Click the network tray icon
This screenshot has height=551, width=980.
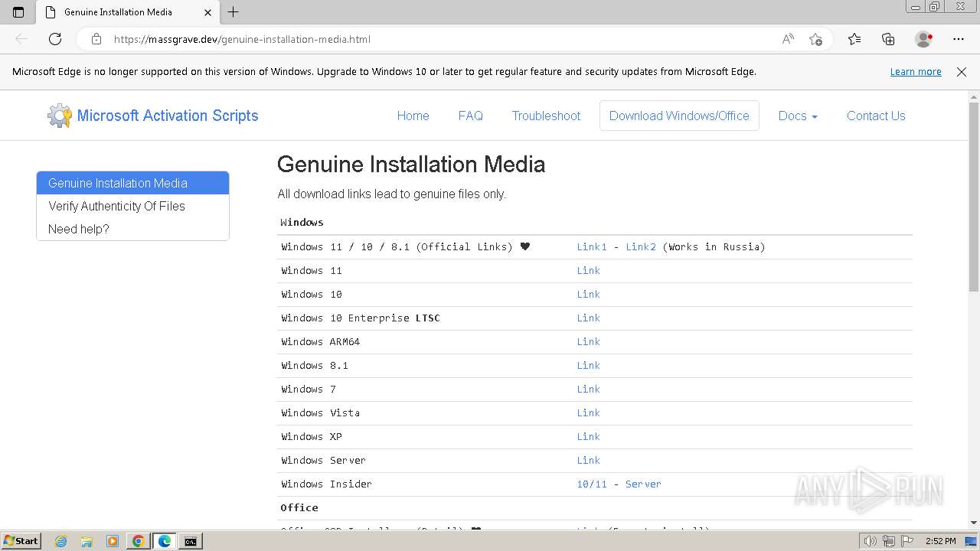(x=889, y=541)
